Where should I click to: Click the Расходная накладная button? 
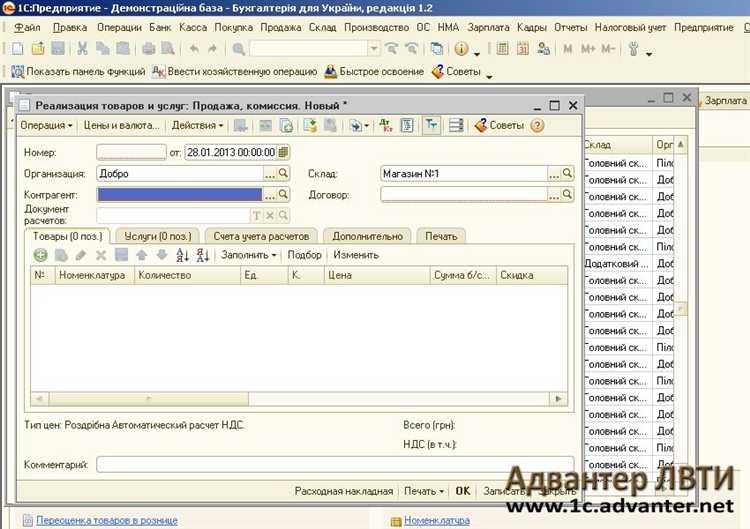343,491
